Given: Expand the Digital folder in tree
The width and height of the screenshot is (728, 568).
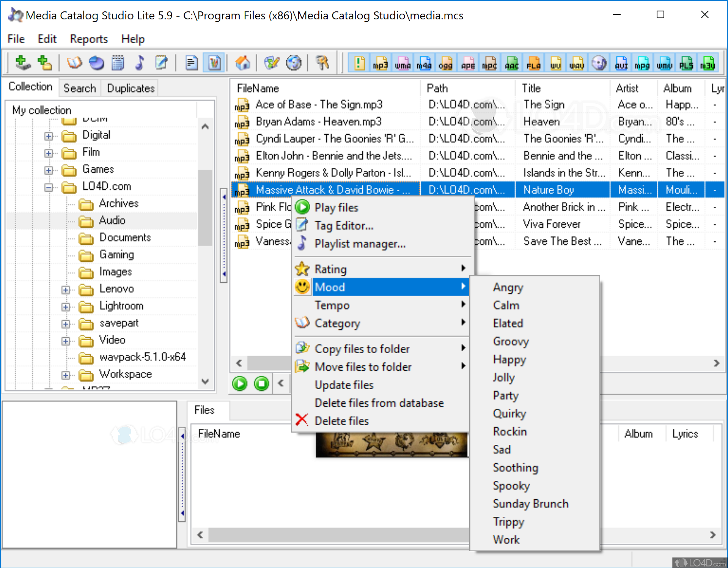Looking at the screenshot, I should (49, 136).
